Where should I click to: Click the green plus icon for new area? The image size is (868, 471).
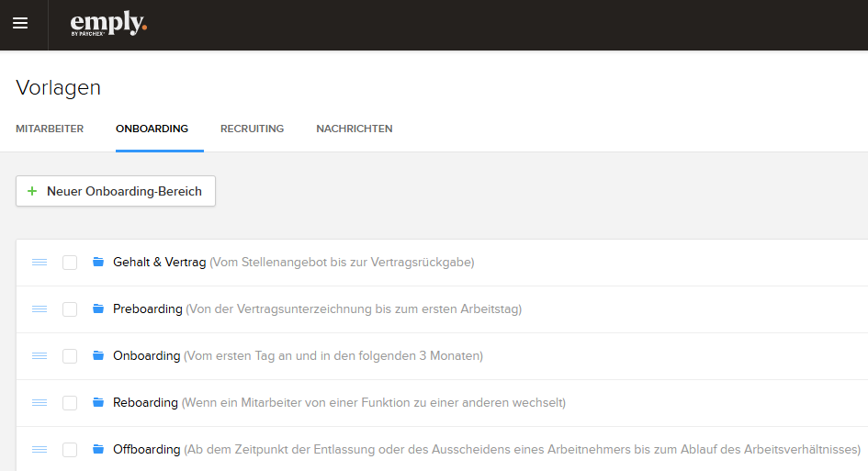(x=32, y=191)
